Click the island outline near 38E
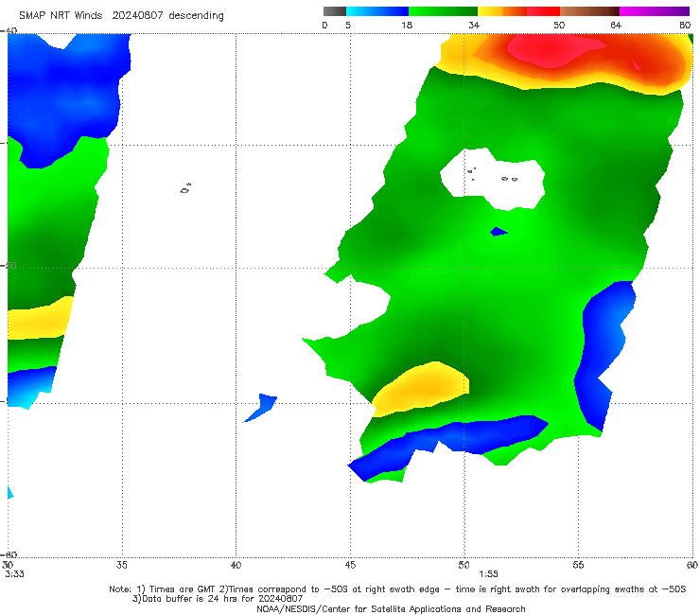This screenshot has width=700, height=615. 185,188
